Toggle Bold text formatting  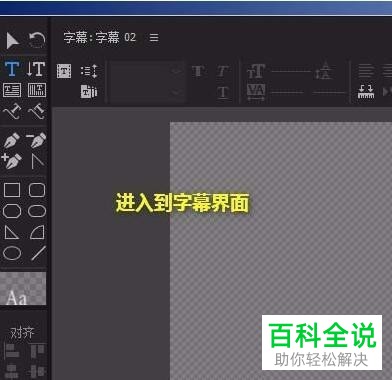click(198, 71)
